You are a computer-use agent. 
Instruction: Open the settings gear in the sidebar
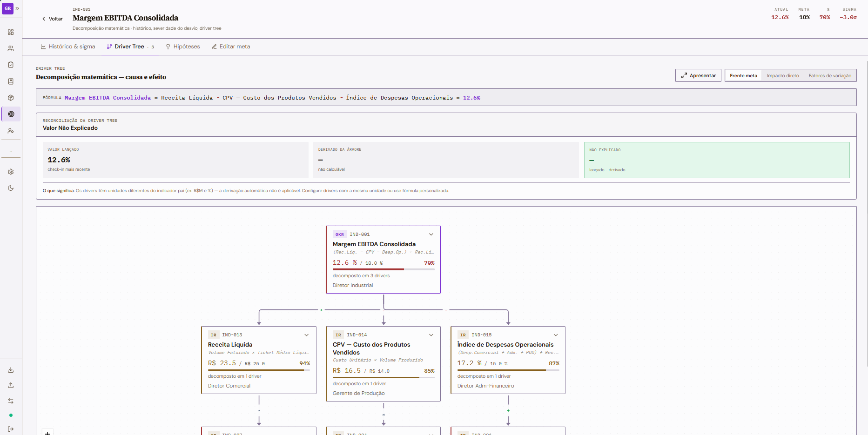pyautogui.click(x=11, y=172)
